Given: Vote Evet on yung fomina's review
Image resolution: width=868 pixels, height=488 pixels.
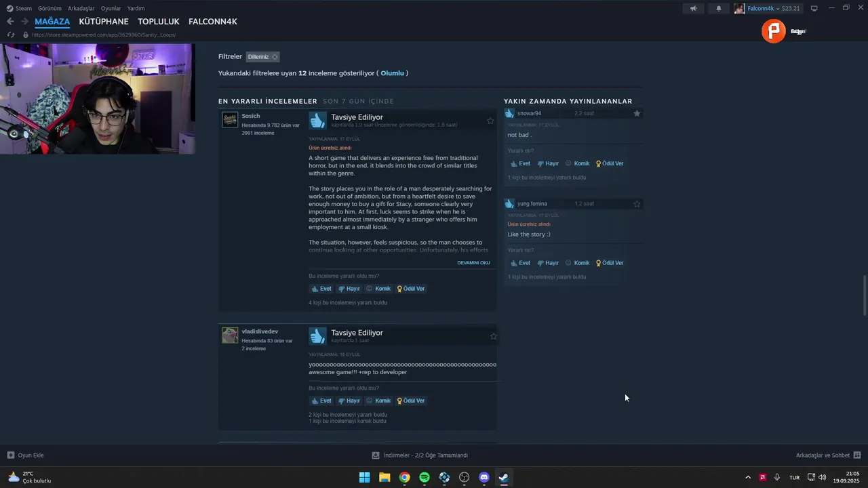Looking at the screenshot, I should click(520, 263).
